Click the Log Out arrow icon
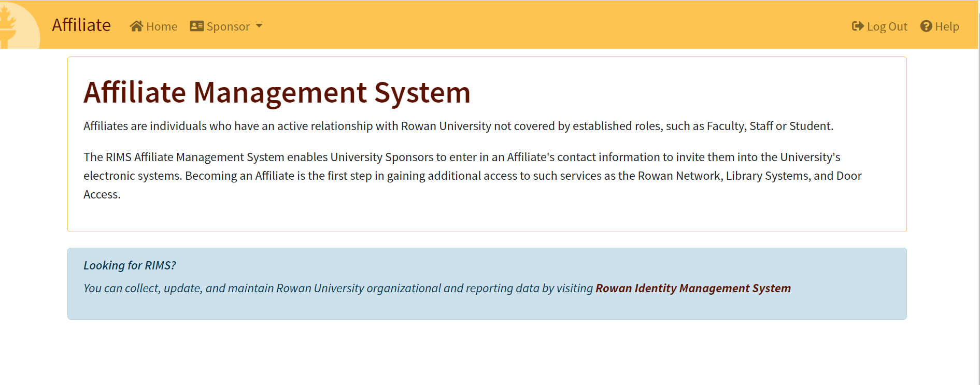980x385 pixels. [x=858, y=26]
